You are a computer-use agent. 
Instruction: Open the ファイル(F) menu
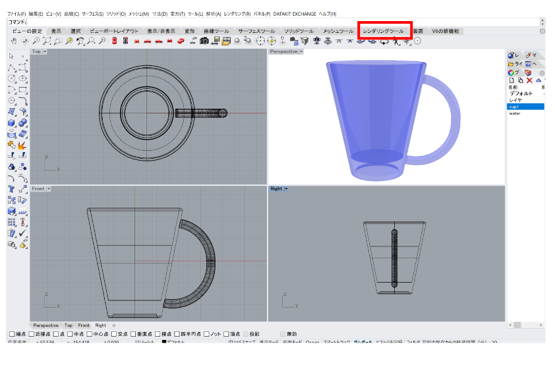pyautogui.click(x=16, y=14)
